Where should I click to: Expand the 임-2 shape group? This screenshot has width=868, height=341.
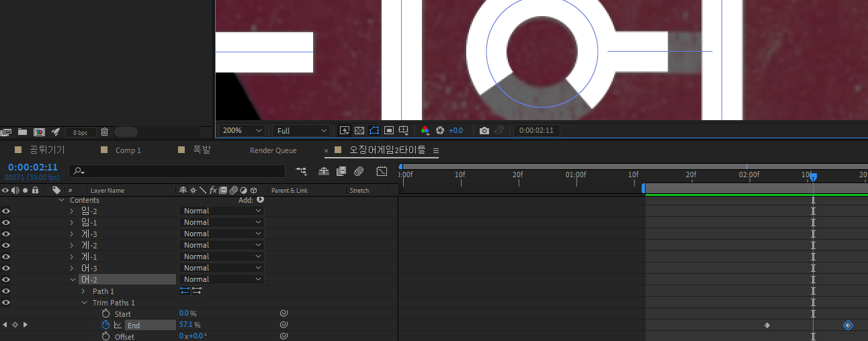pyautogui.click(x=73, y=211)
